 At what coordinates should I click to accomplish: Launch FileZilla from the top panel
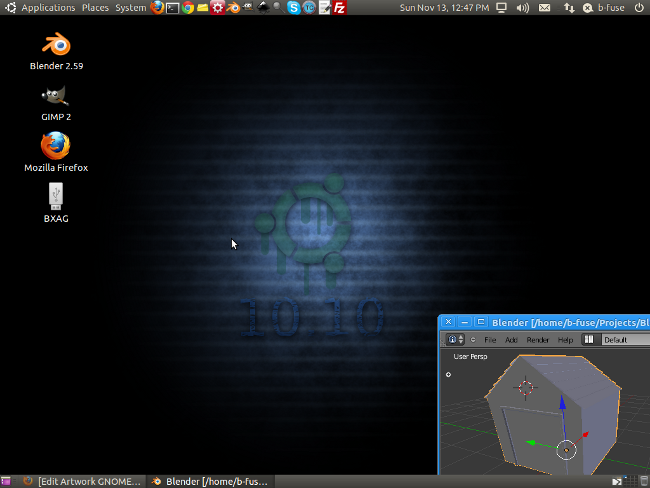(340, 7)
